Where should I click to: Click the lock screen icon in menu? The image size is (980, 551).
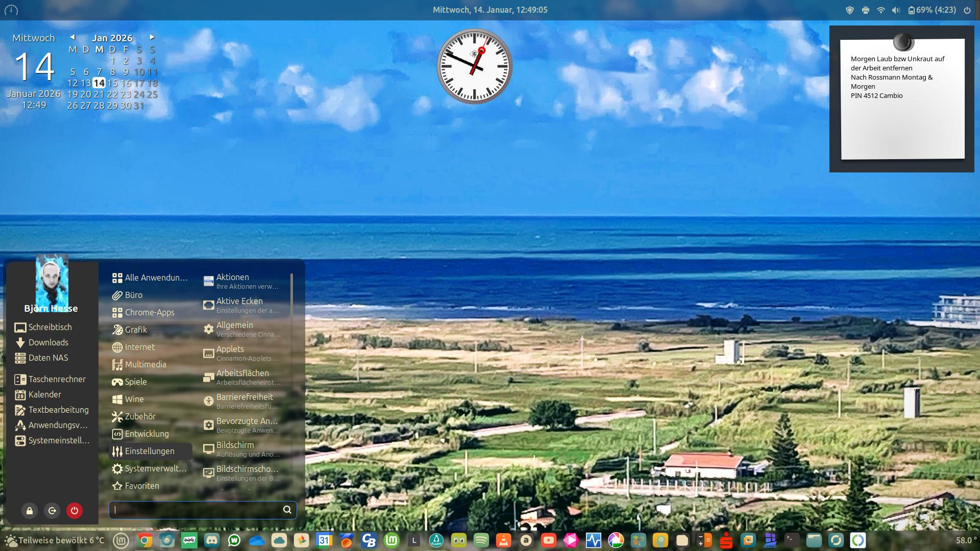pyautogui.click(x=30, y=510)
